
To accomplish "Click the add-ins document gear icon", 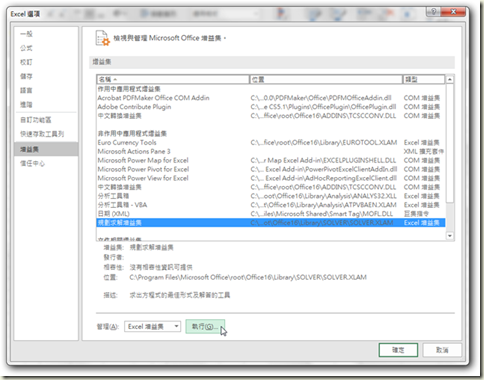I will [103, 38].
